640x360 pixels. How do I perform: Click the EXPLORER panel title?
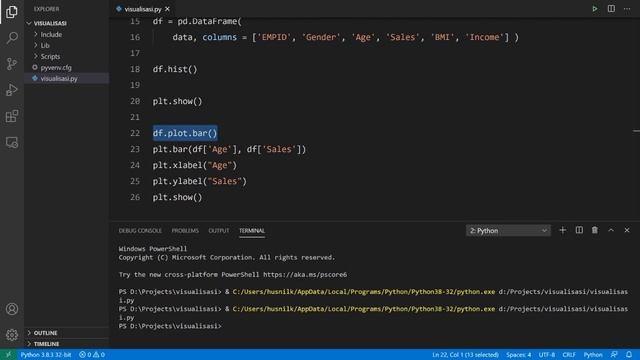[47, 9]
